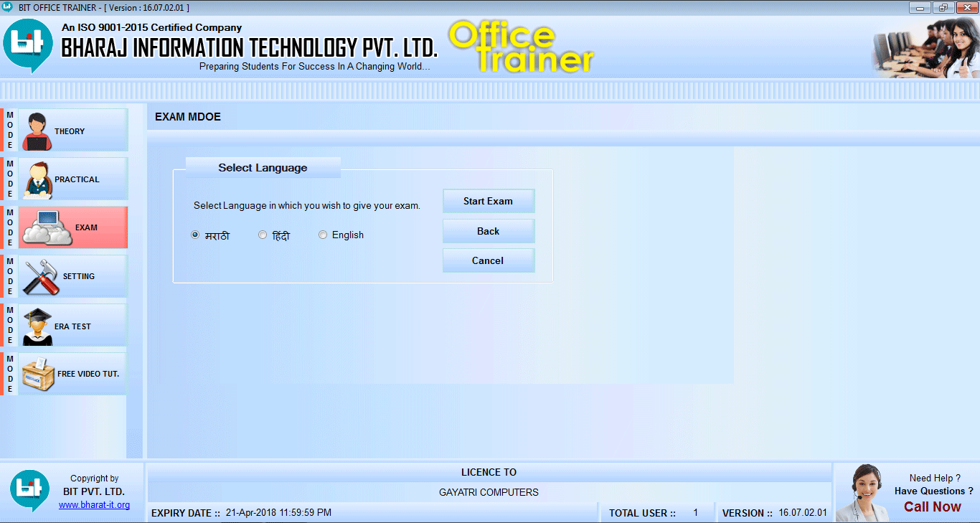The width and height of the screenshot is (980, 523).
Task: Click the BHARAJ INFORMATION TECHNOLOGY PVT. LTD. company name
Action: [x=249, y=48]
